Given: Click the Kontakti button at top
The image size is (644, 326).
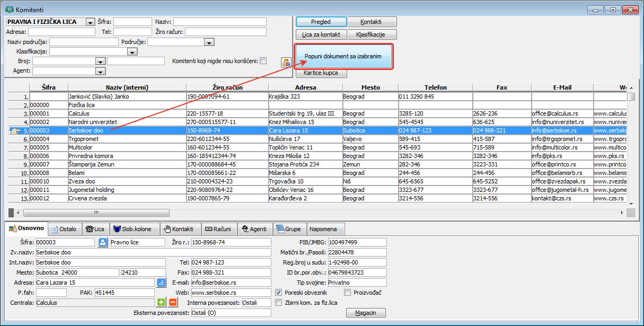Looking at the screenshot, I should [x=372, y=22].
